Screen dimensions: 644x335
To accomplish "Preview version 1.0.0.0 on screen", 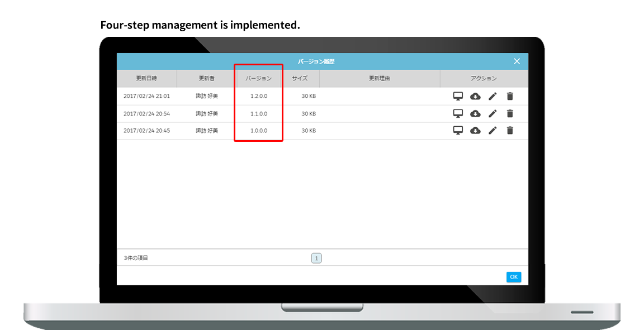I will [458, 130].
